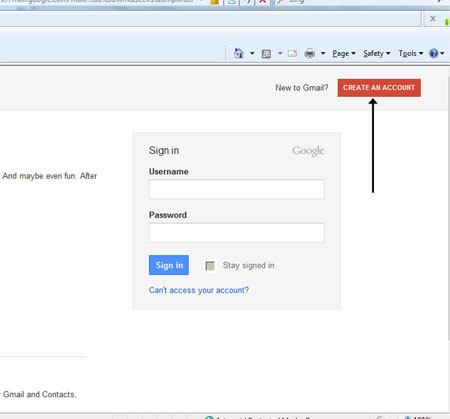
Task: Click the 'New to Gmail?' text
Action: pos(302,88)
